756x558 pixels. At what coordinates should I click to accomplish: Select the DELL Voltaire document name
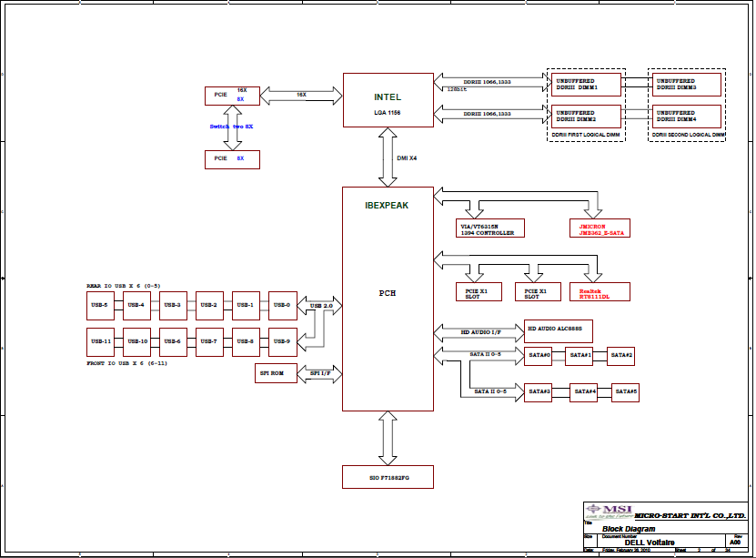(644, 543)
